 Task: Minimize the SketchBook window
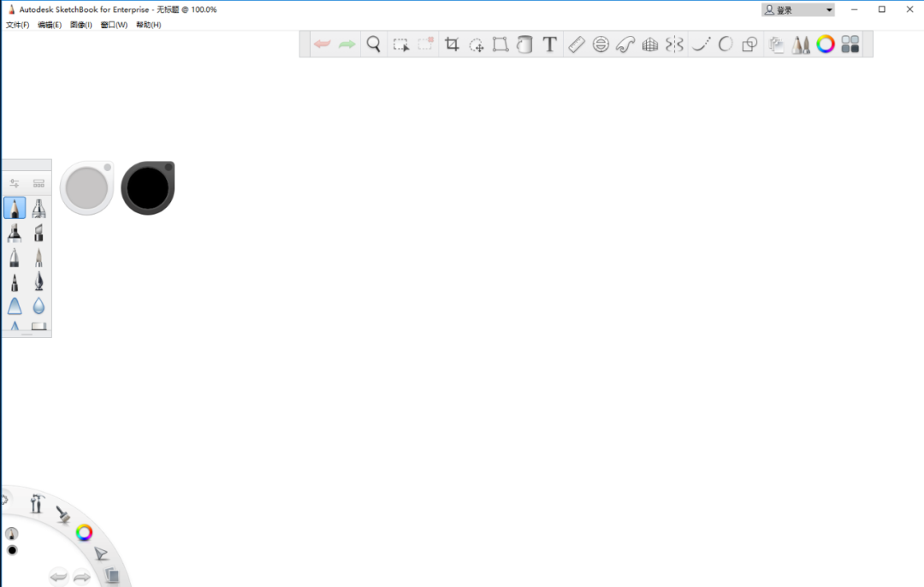click(x=855, y=9)
